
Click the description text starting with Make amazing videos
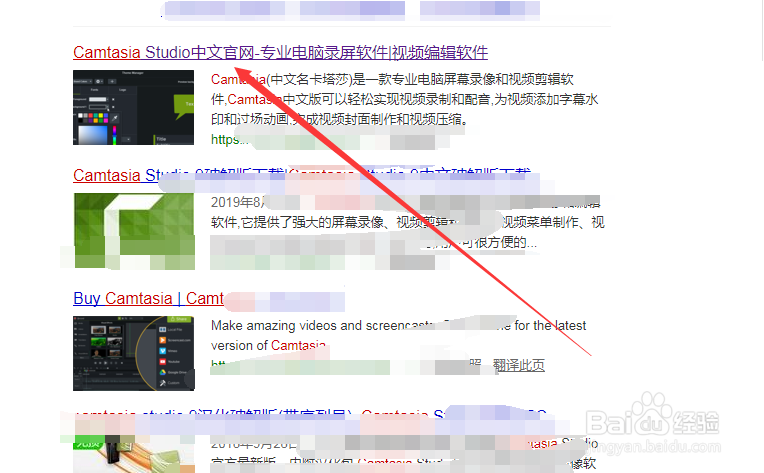point(398,325)
